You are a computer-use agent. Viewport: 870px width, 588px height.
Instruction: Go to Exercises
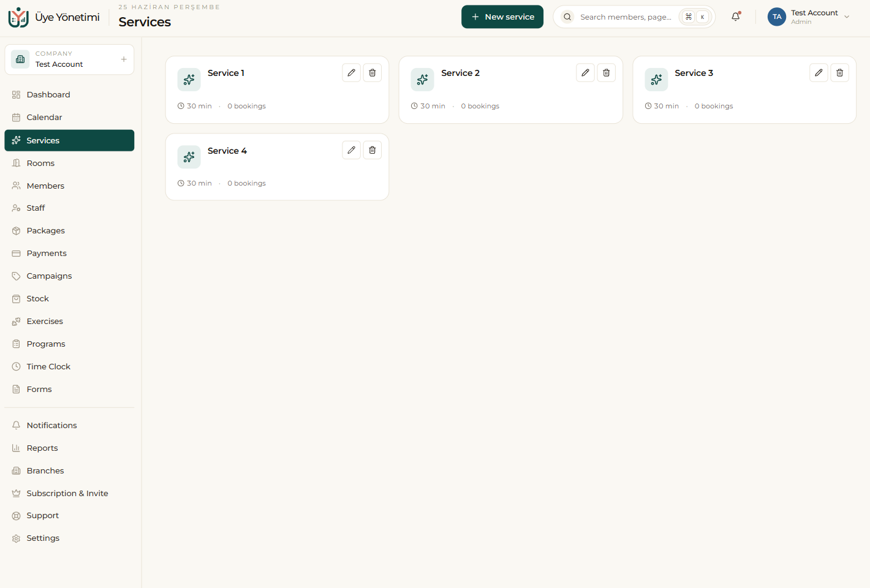tap(69, 322)
